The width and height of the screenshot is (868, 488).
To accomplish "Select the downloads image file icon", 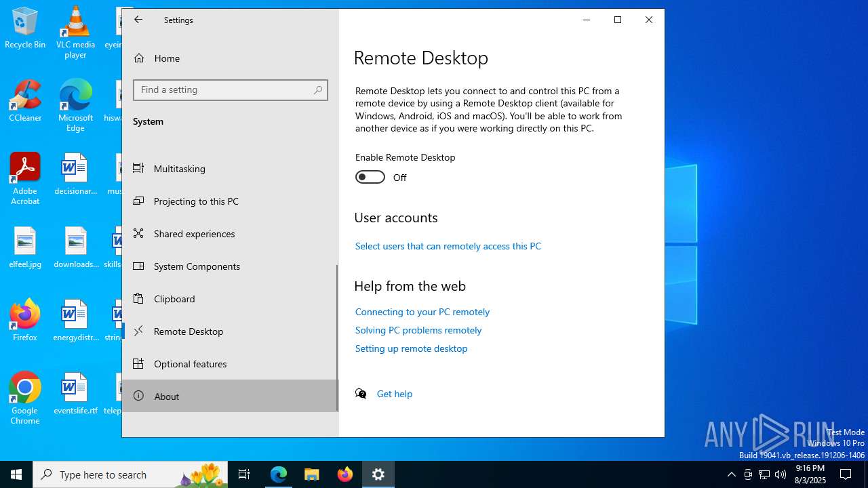I will (x=75, y=247).
